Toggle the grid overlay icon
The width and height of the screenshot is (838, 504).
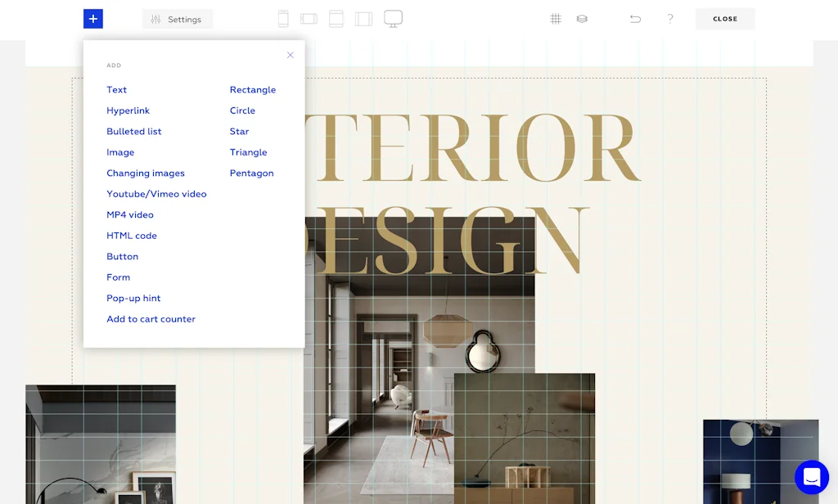(x=556, y=19)
